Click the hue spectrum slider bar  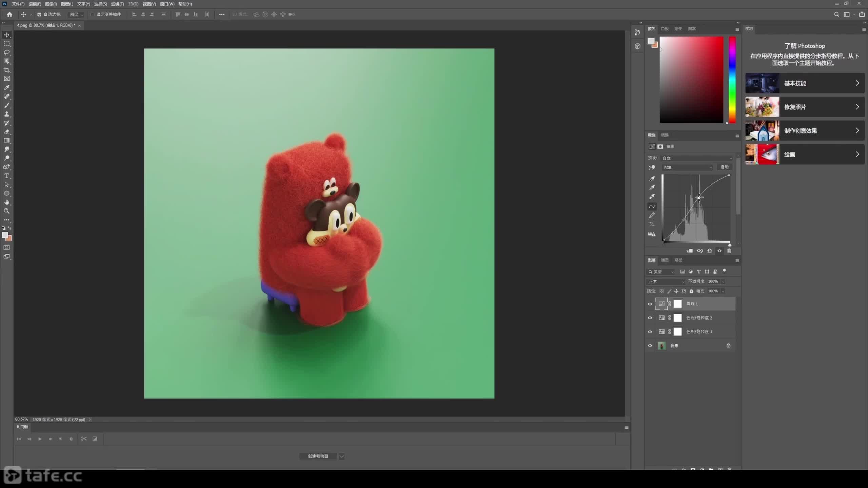[732, 80]
